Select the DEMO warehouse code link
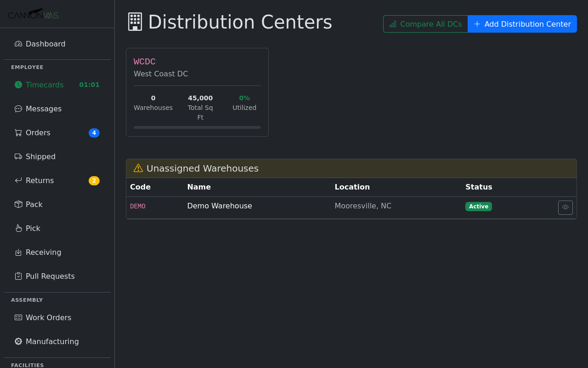This screenshot has width=588, height=368. (x=137, y=206)
